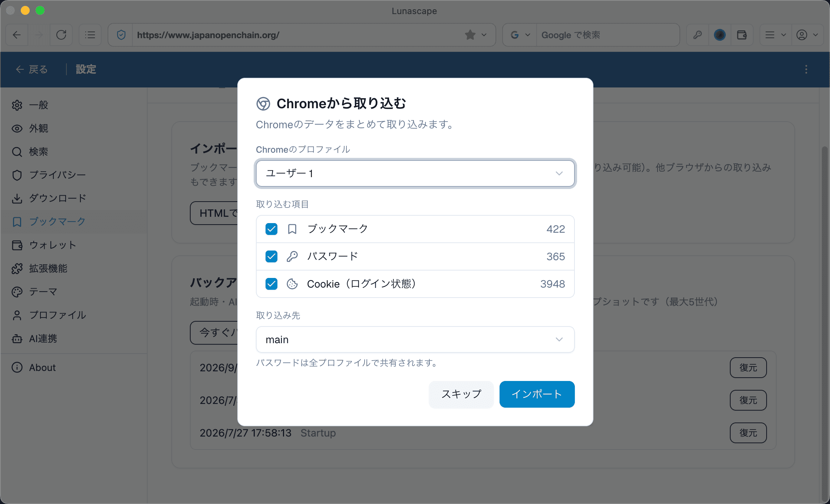This screenshot has width=830, height=504.
Task: Click 復元 for the Startup backup row
Action: pyautogui.click(x=748, y=433)
